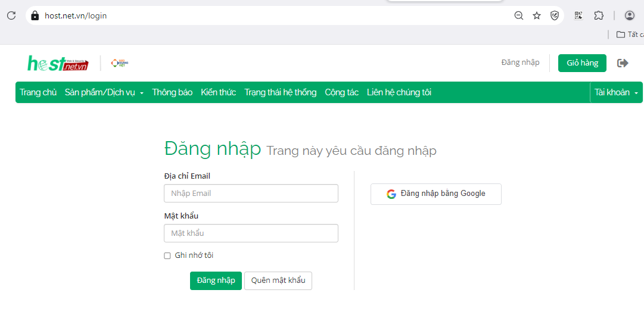This screenshot has height=324, width=644.
Task: Open the Chrome profile avatar icon
Action: 629,16
